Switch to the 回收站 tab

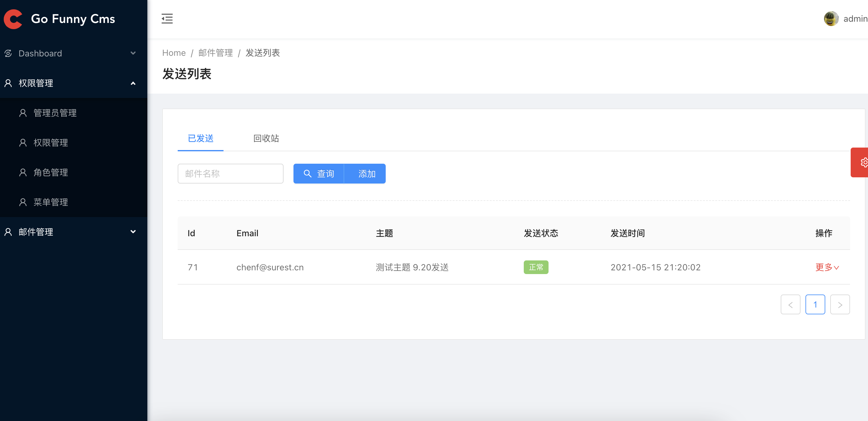266,138
